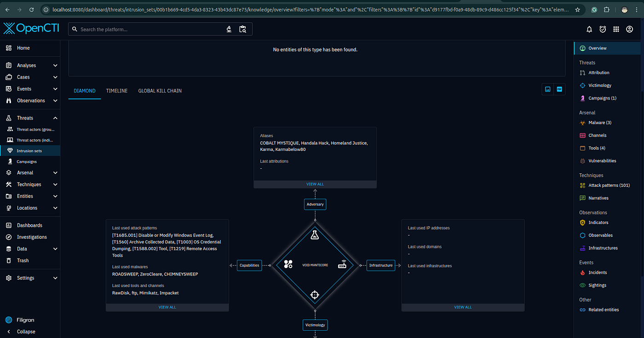
Task: Bookmark the page with the star icon
Action: coord(578,9)
